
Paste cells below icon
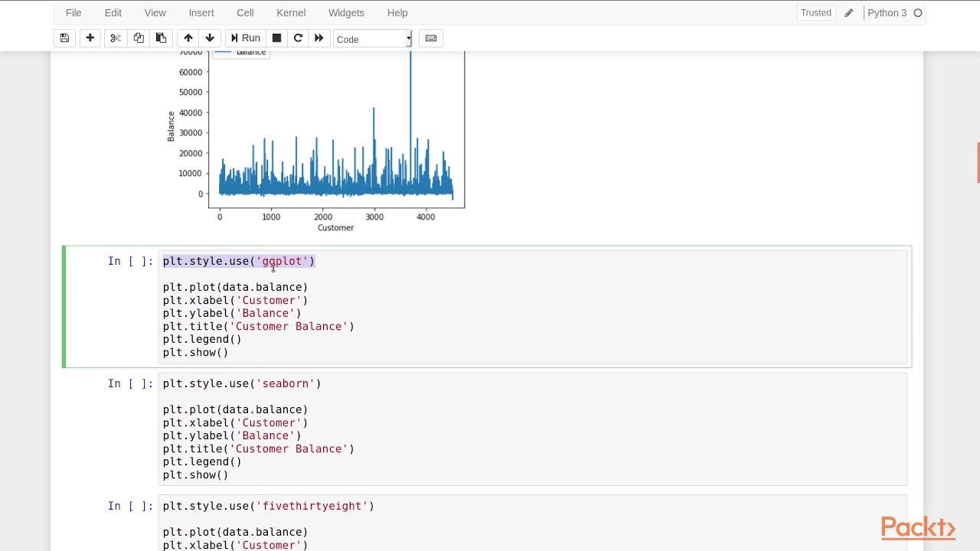[161, 38]
